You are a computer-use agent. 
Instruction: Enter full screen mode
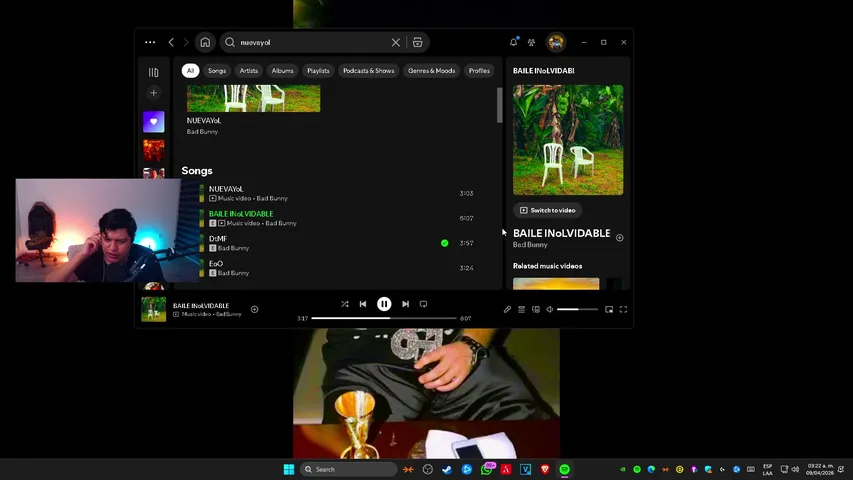623,309
